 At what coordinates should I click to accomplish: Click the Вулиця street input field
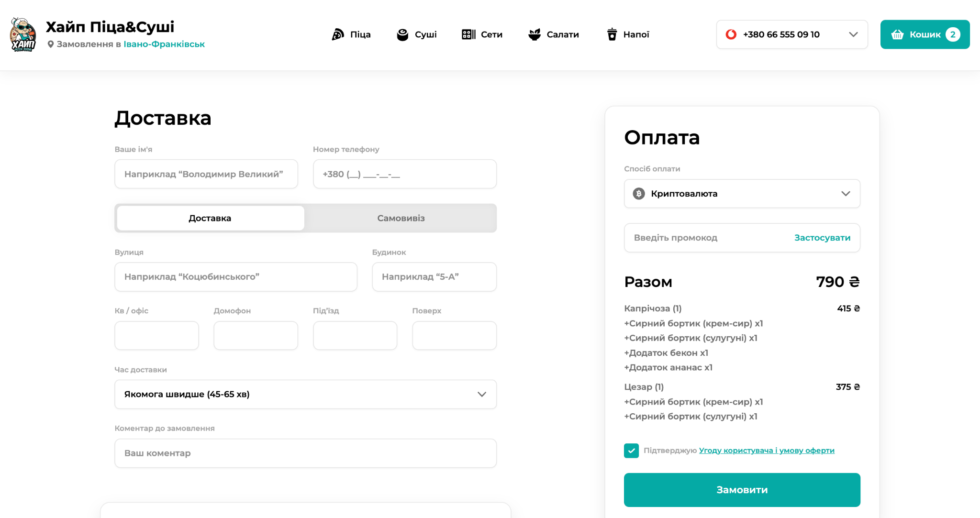tap(235, 277)
